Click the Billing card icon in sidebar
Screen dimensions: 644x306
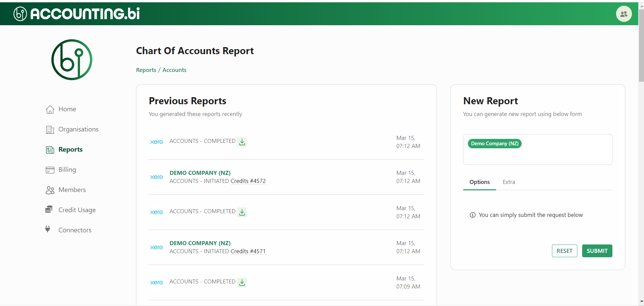[50, 170]
